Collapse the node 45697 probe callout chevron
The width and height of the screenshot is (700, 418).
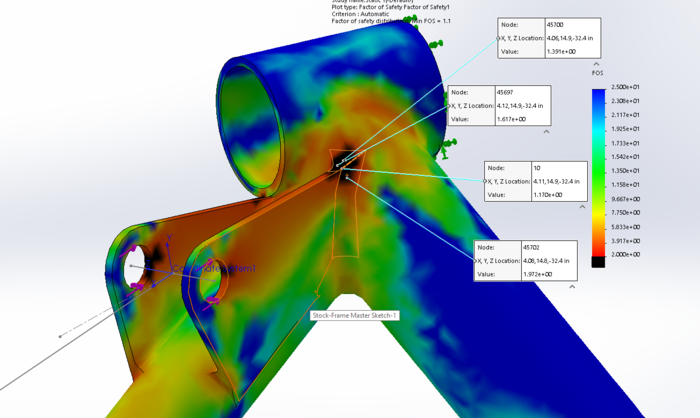point(546,132)
